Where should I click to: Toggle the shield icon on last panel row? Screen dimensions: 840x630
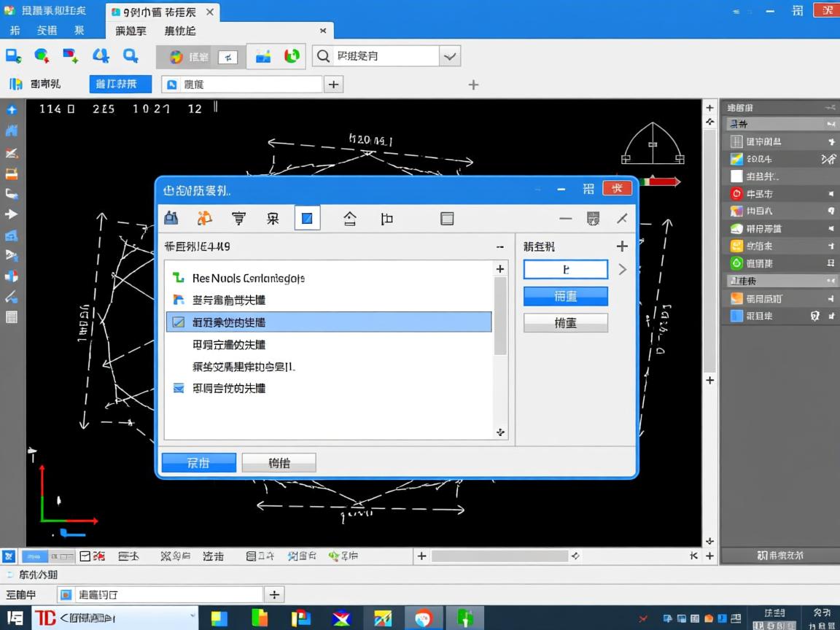pyautogui.click(x=816, y=316)
